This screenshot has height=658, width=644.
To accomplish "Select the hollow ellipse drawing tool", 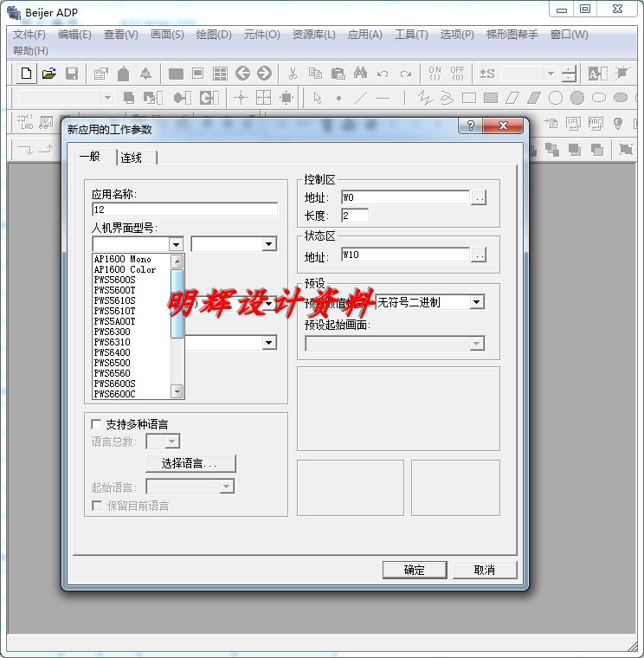I will coord(599,98).
